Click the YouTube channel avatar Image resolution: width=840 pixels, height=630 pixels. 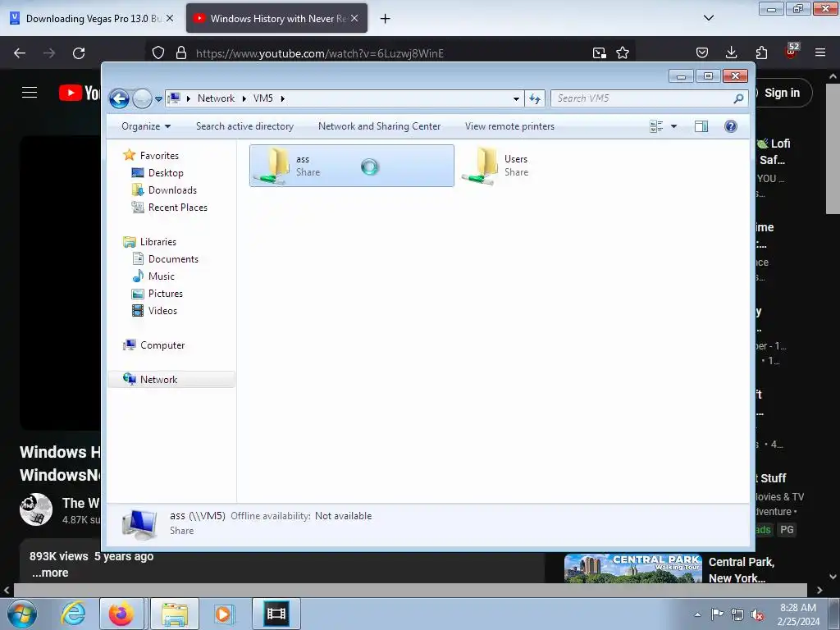pos(36,509)
